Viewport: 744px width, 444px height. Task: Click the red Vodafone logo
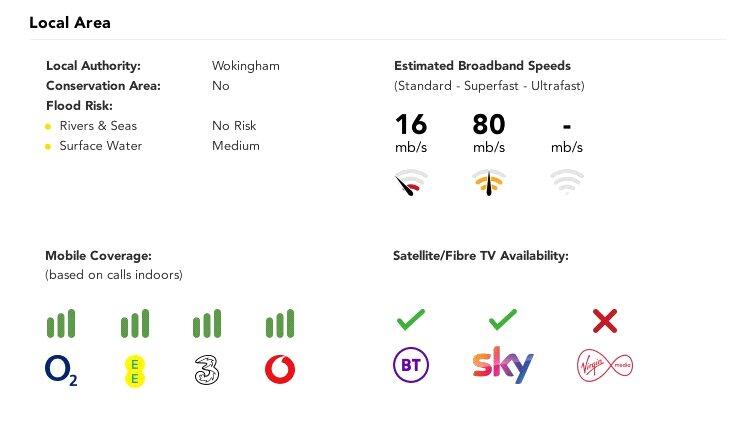click(279, 370)
